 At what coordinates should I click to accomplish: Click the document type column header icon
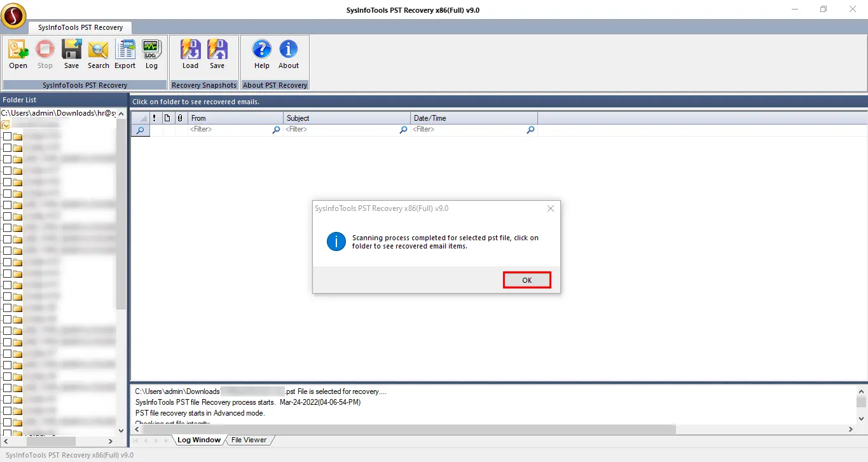[167, 118]
